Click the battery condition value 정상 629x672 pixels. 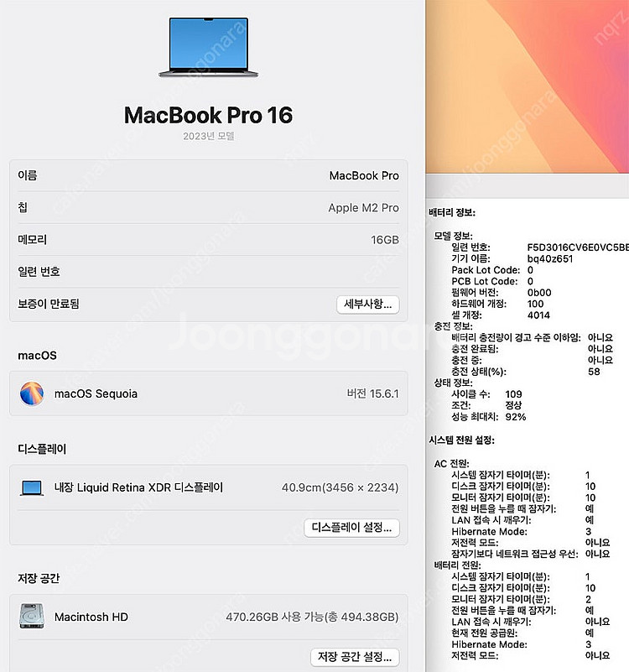coord(513,405)
